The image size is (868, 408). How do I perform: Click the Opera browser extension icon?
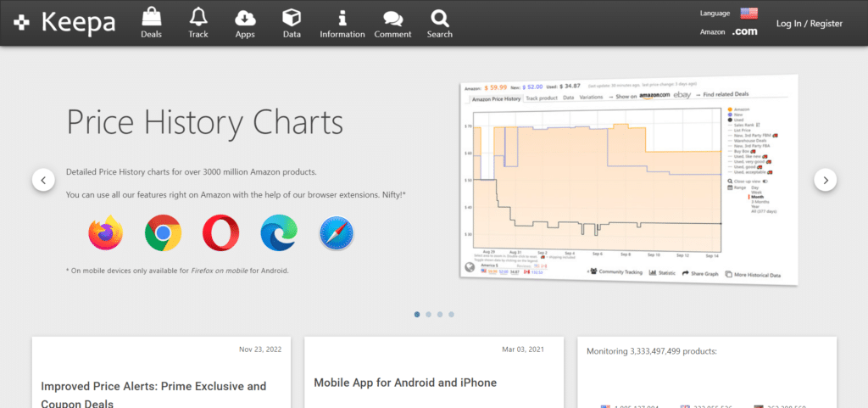(x=221, y=233)
